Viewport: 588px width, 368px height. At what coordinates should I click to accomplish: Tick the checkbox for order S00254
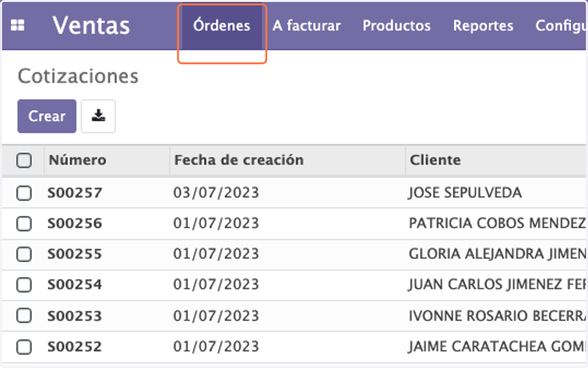pyautogui.click(x=24, y=285)
